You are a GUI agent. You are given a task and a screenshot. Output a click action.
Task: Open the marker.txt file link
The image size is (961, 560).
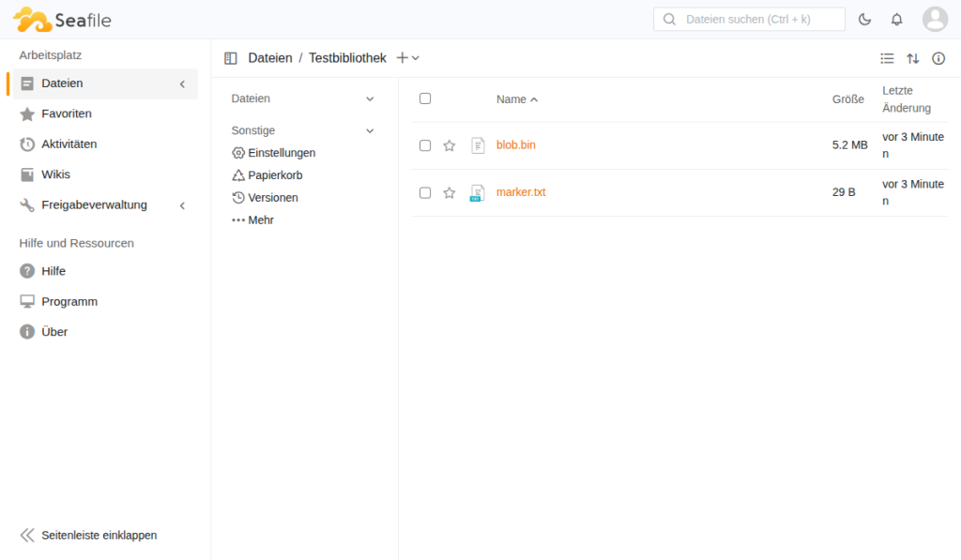point(521,192)
